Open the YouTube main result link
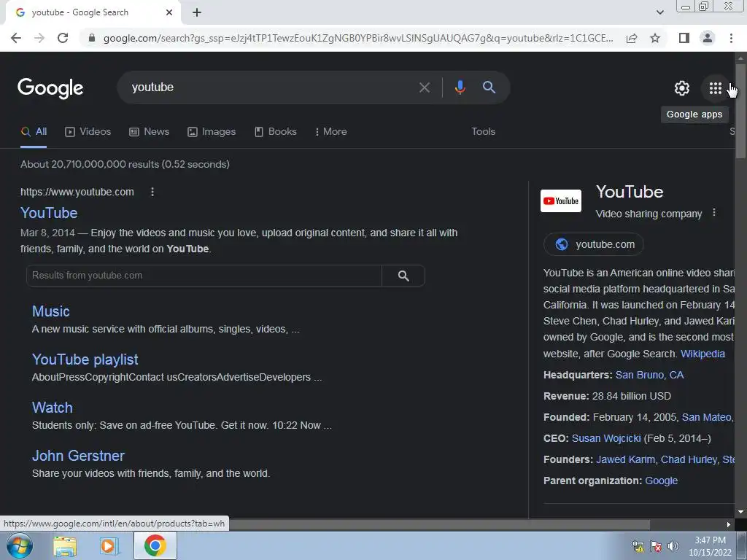Screen dimensions: 747x560 click(x=49, y=213)
